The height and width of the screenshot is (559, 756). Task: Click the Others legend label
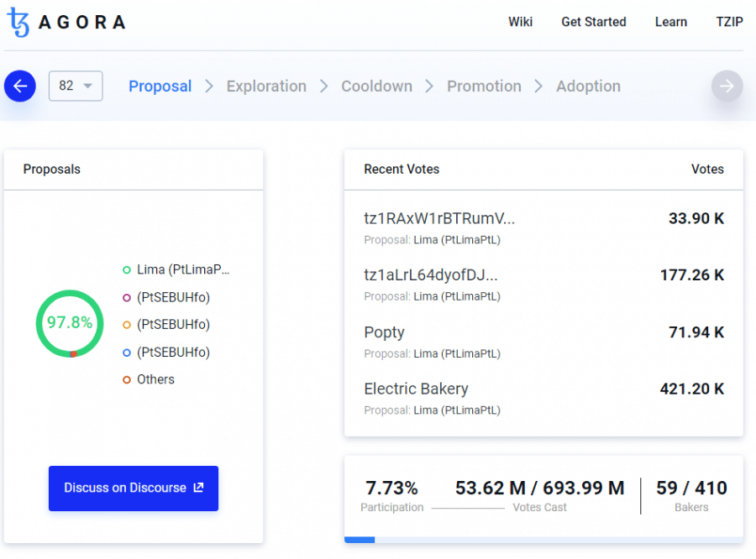(x=155, y=379)
